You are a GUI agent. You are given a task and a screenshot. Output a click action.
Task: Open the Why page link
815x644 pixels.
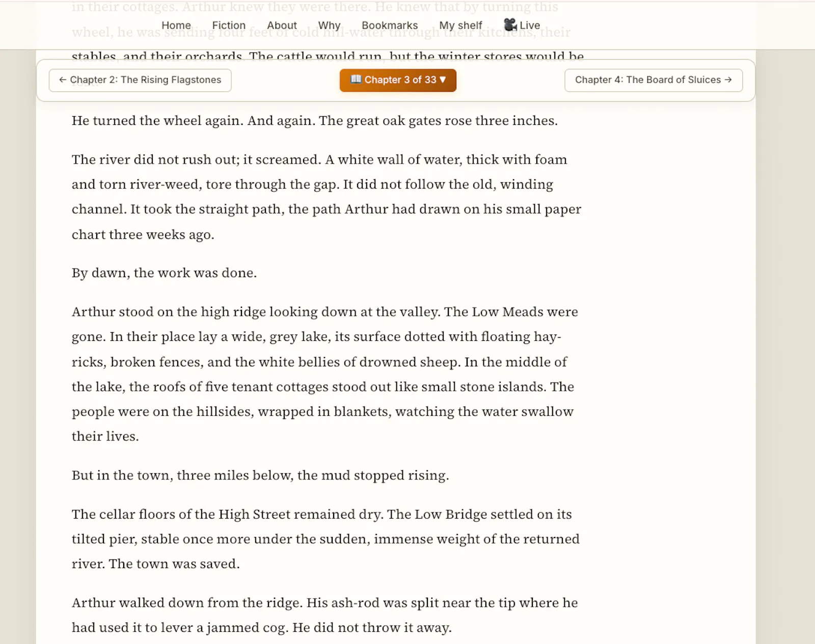pos(329,25)
